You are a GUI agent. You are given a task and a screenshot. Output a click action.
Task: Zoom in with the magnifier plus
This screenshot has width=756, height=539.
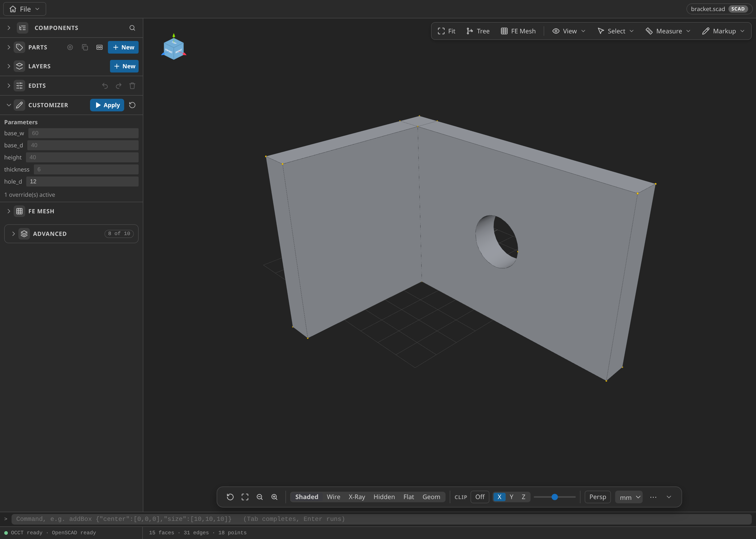[274, 497]
